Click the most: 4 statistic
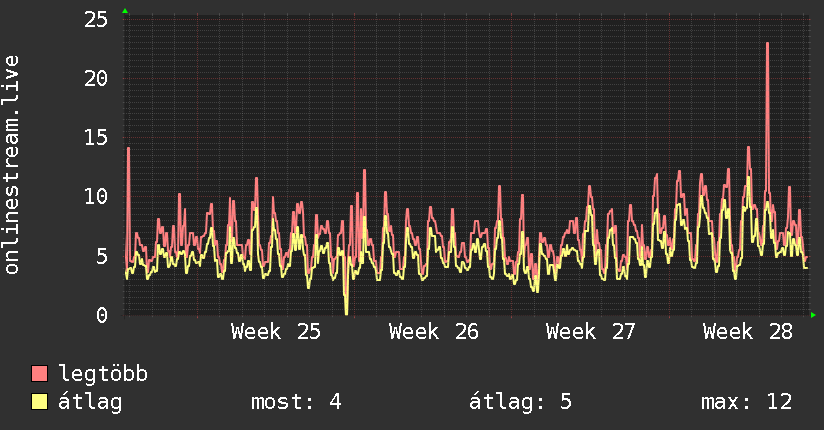 (x=296, y=402)
